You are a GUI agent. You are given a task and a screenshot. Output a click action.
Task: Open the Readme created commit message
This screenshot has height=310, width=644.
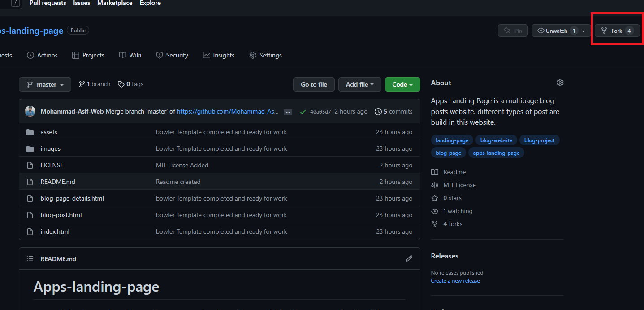[x=178, y=182]
